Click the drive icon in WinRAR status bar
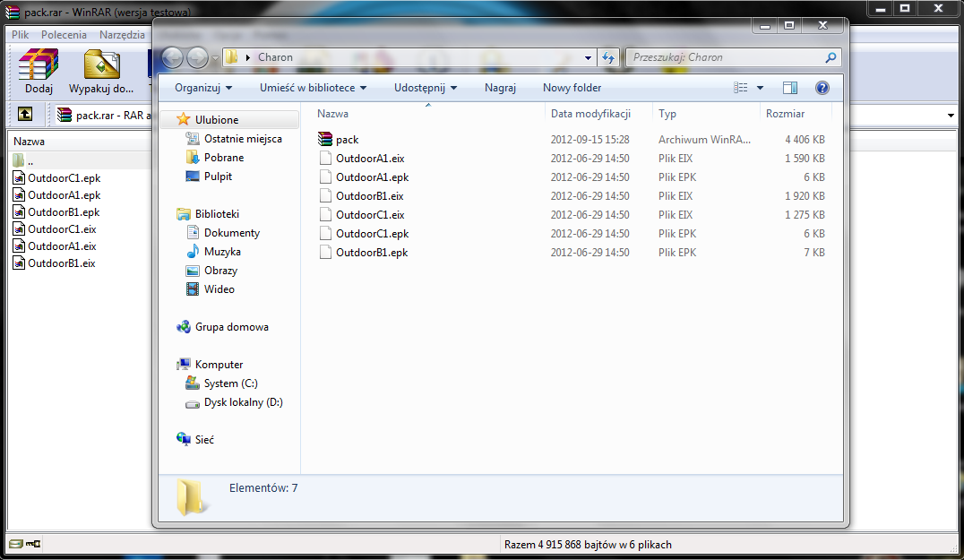This screenshot has height=560, width=964. [16, 543]
